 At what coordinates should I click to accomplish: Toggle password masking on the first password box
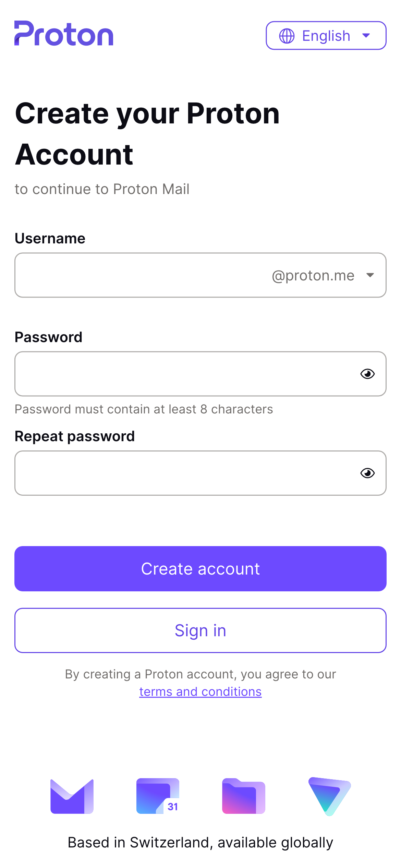(x=367, y=374)
